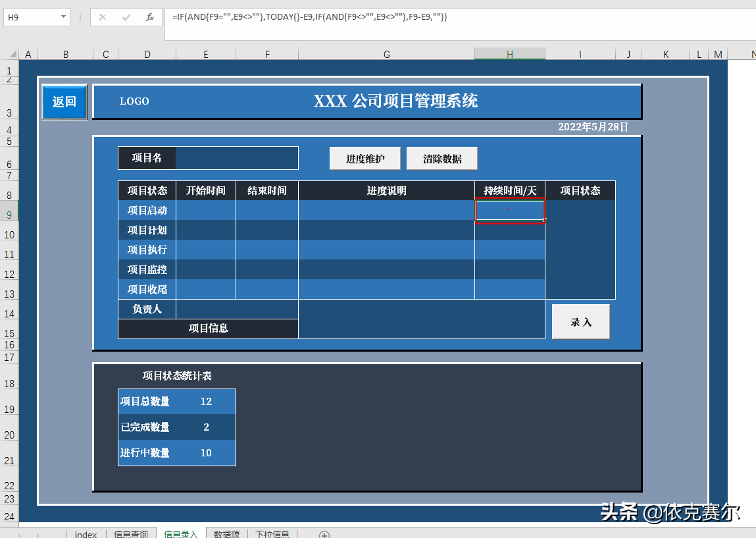The width and height of the screenshot is (756, 538).
Task: Open the 下拉信息 sheet tab
Action: [x=272, y=533]
